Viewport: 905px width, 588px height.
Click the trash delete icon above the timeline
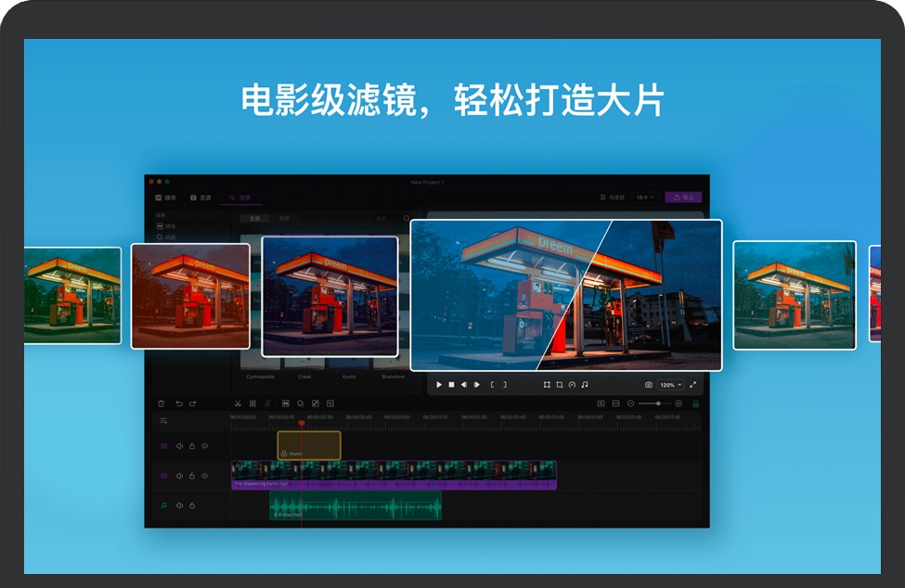162,403
